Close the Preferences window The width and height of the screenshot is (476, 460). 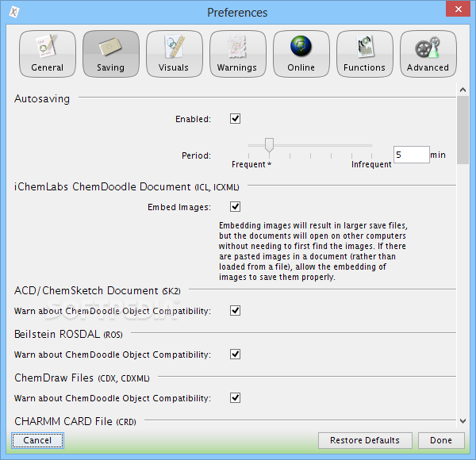pos(458,9)
